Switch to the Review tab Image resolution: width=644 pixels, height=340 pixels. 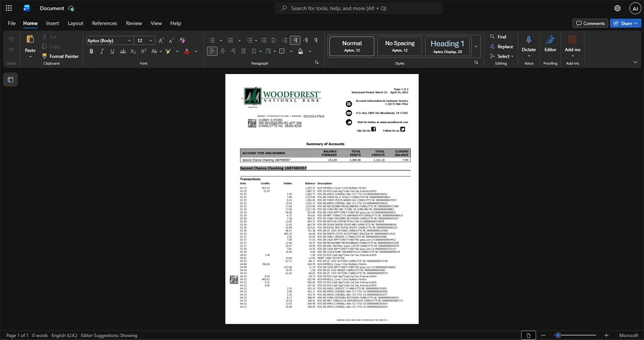coord(134,23)
